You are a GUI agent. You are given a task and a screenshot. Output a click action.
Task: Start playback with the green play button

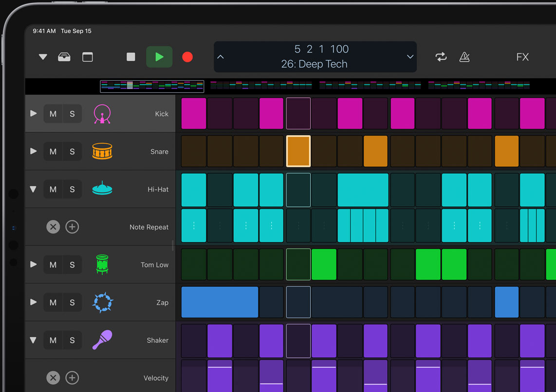point(159,57)
